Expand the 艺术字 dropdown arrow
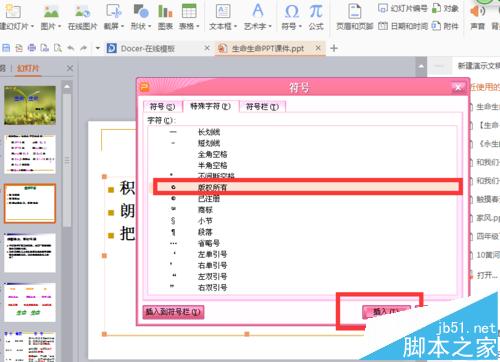This screenshot has width=500, height=362. 270,26
